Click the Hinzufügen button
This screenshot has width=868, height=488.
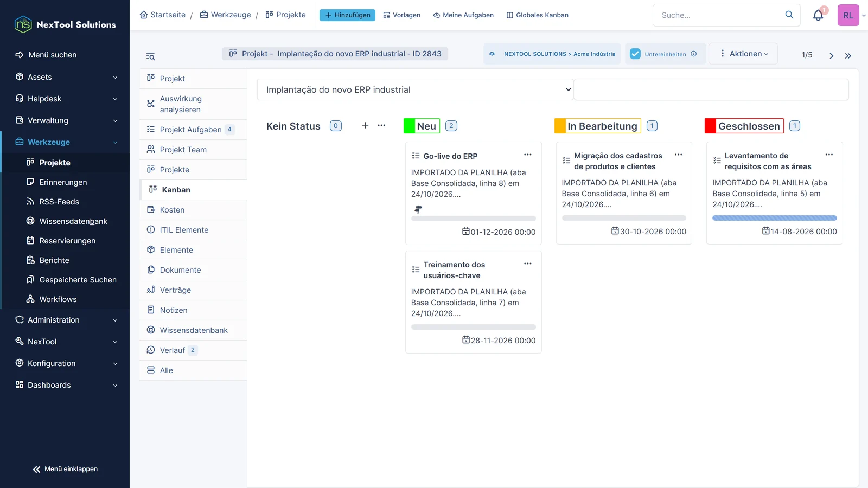pos(347,15)
